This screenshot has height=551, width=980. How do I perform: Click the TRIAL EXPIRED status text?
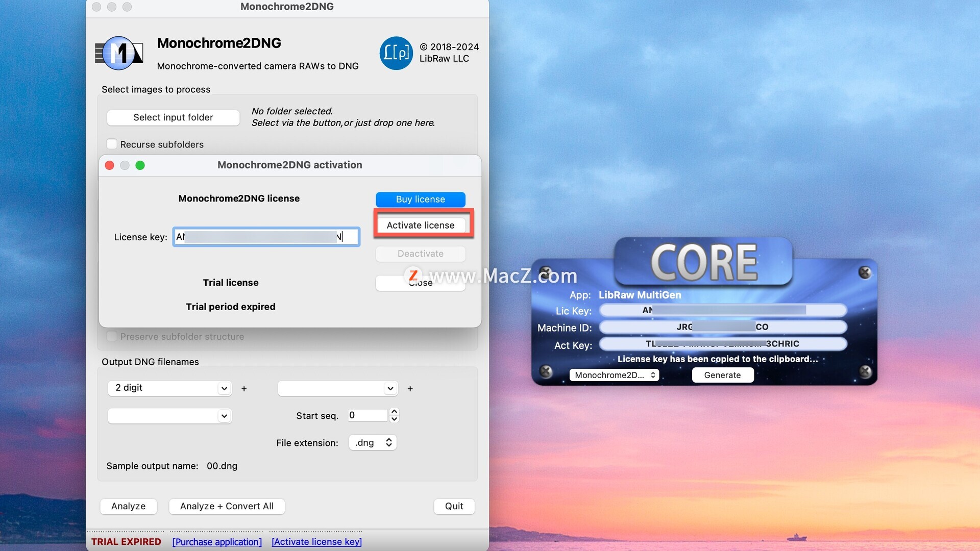pyautogui.click(x=126, y=542)
